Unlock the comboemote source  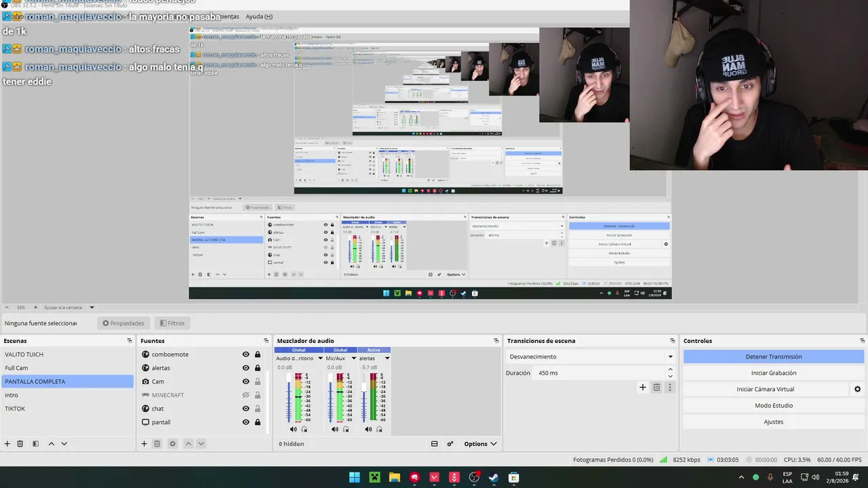click(x=258, y=354)
